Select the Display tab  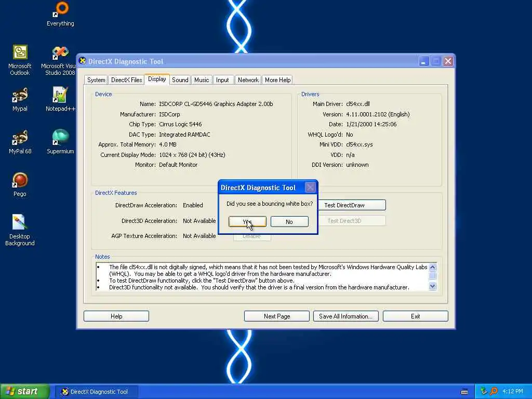point(157,79)
